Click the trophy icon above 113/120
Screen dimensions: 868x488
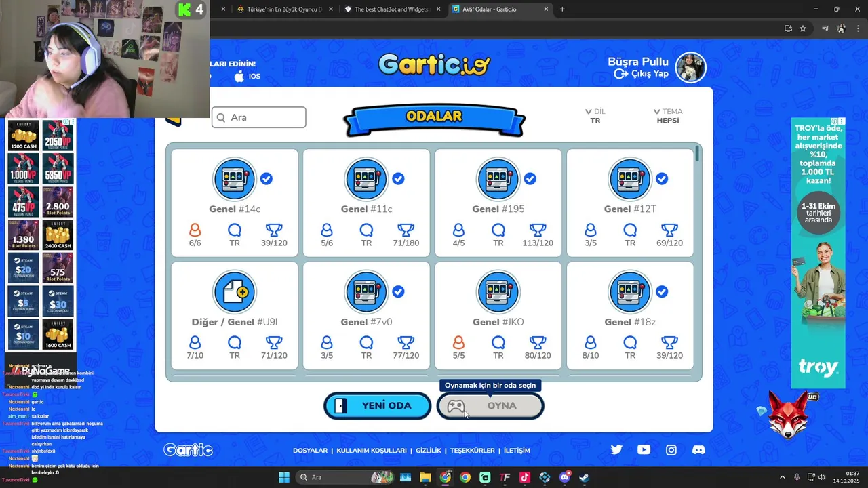point(538,230)
